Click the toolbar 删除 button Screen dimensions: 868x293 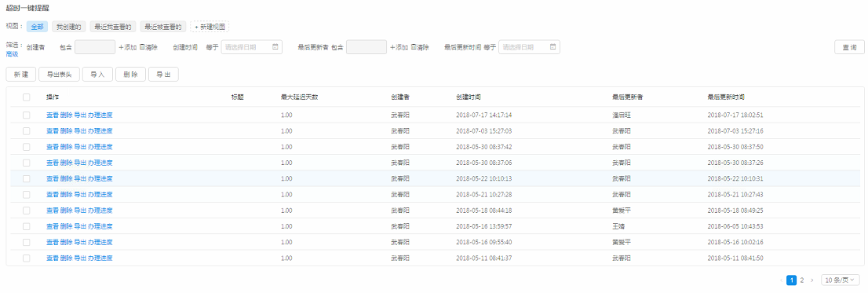tap(130, 74)
